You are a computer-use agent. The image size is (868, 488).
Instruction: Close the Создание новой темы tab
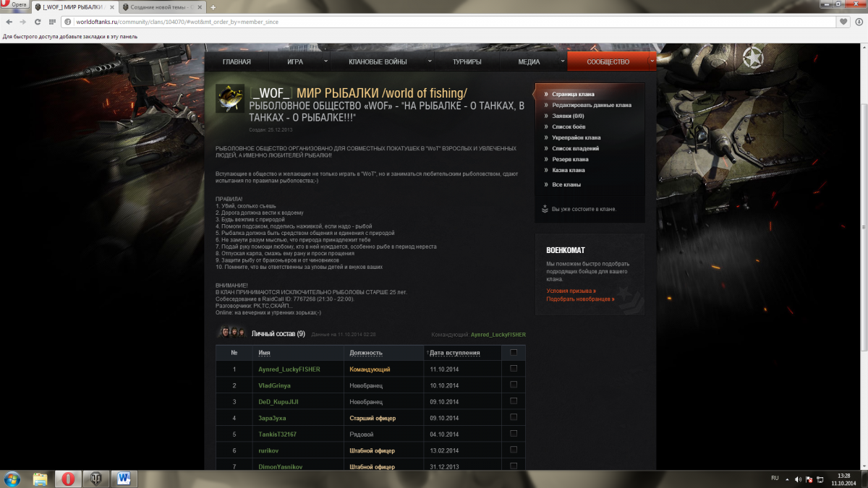point(200,7)
